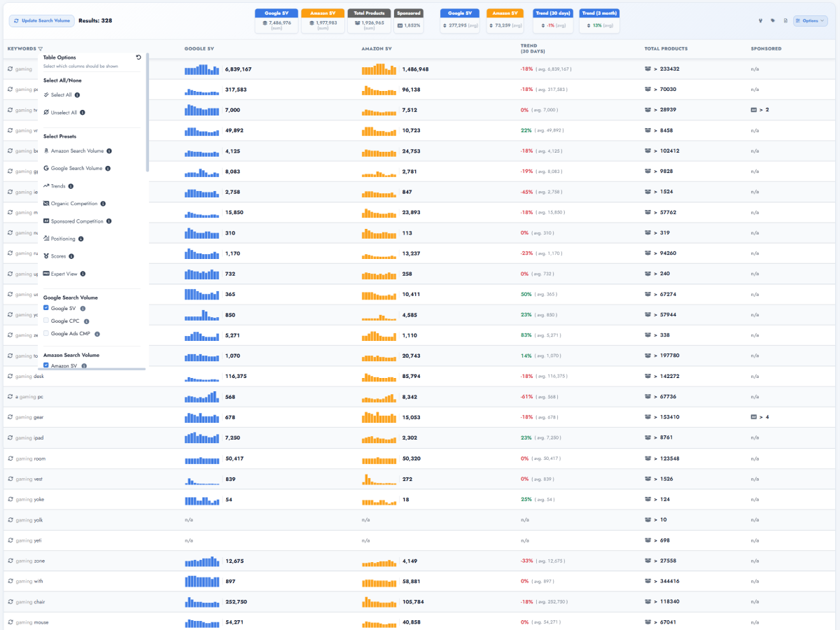Click the reset icon in Table Options
840x630 pixels.
(x=139, y=57)
